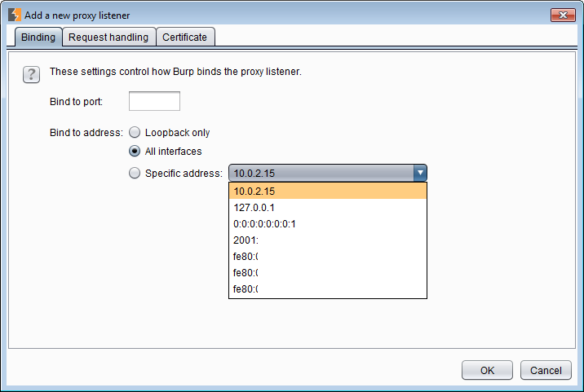Image resolution: width=584 pixels, height=392 pixels.
Task: Click the Burp lightning logo in the title bar
Action: pyautogui.click(x=15, y=15)
